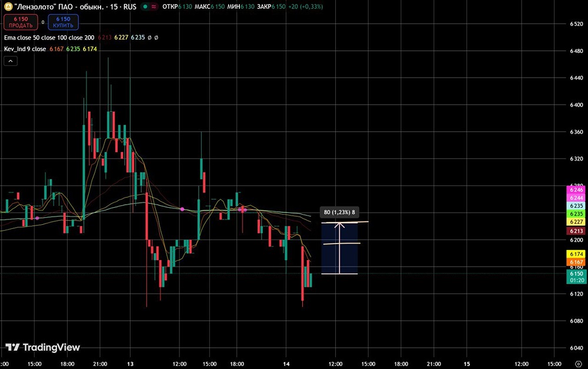Click the 01:20 bar countdown timer
Viewport: 588px width, 369px height.
pyautogui.click(x=576, y=280)
